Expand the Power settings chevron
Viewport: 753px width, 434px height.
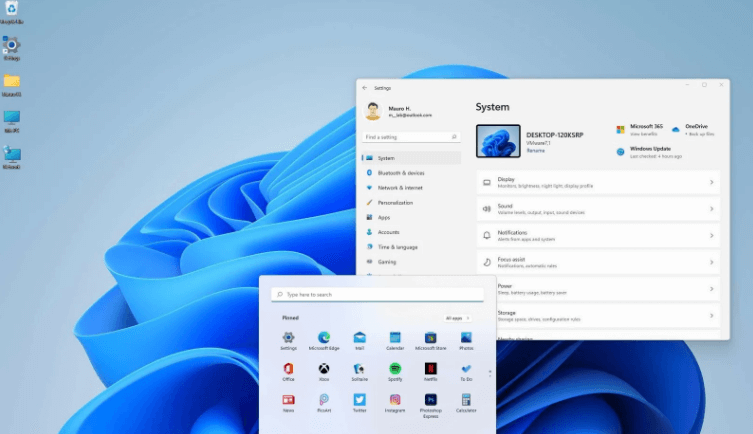coord(712,289)
